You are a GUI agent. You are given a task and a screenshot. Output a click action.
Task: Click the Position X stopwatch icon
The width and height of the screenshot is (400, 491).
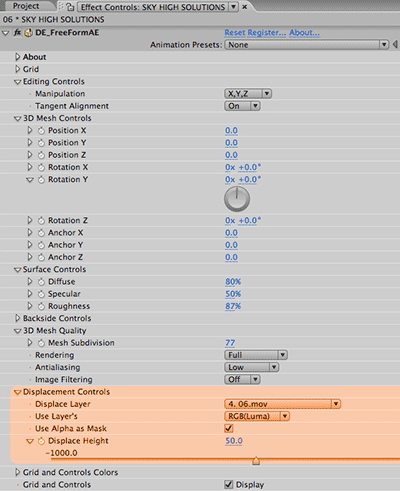41,131
